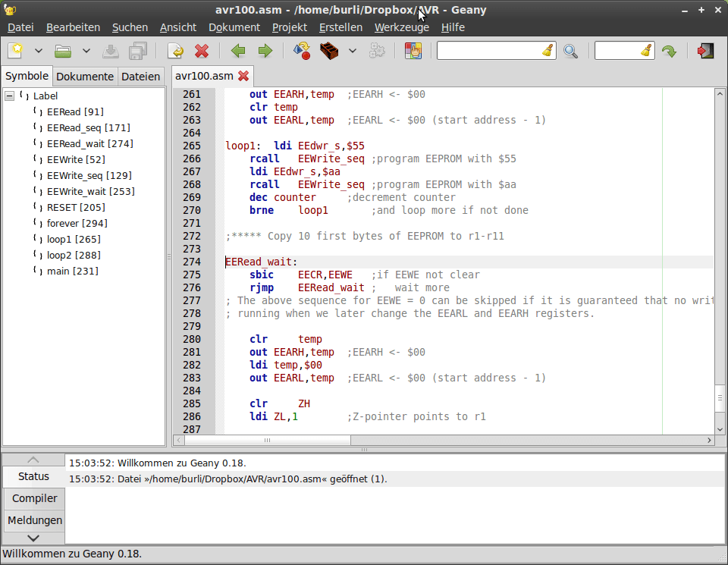Open the dropdown arrow next to build brick

pos(352,51)
